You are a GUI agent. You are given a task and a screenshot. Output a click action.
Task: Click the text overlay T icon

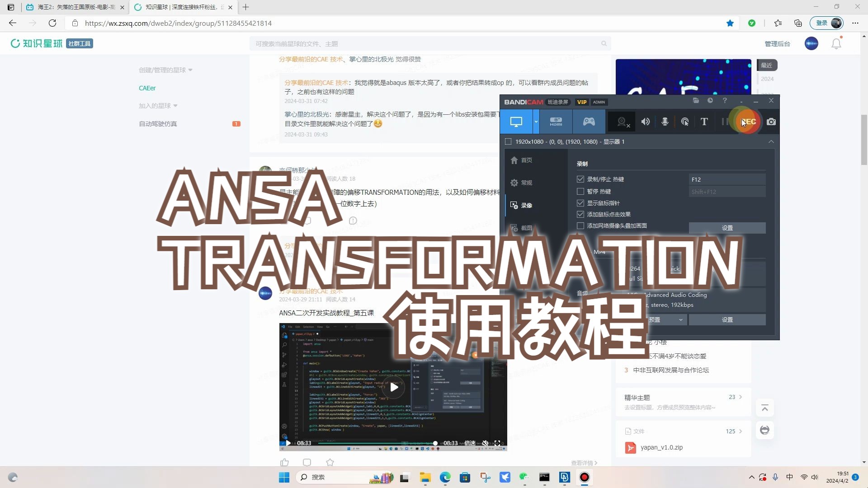(x=704, y=122)
